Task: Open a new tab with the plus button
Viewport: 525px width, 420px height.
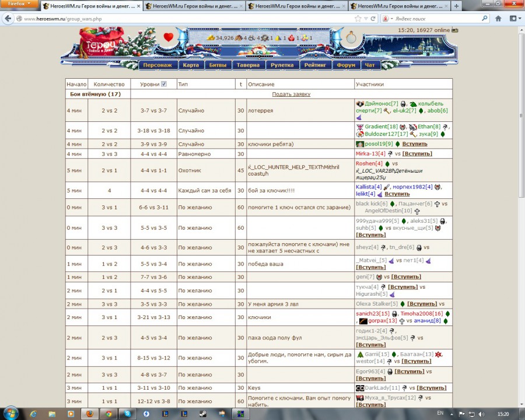Action: coord(456,6)
